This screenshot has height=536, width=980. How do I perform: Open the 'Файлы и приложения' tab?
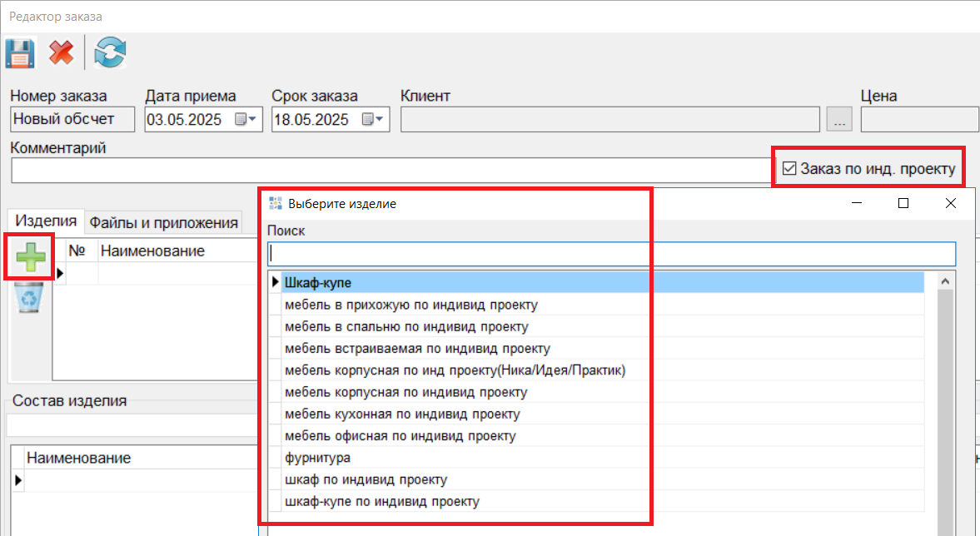(164, 222)
